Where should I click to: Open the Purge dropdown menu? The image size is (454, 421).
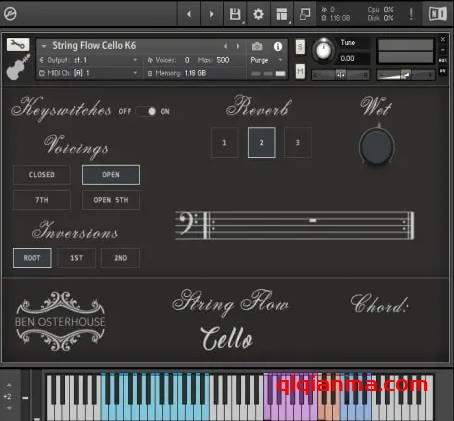coord(266,60)
